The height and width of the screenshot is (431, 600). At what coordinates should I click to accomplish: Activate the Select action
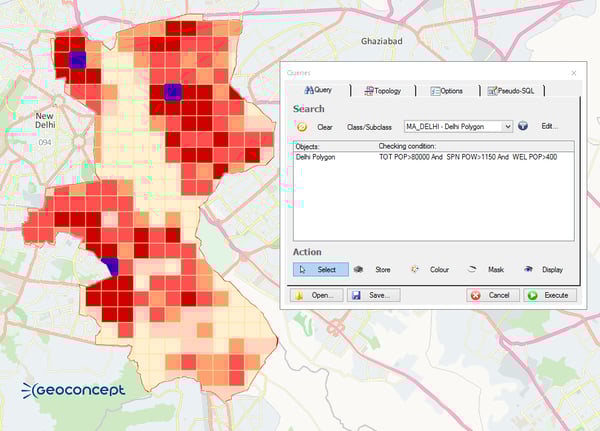320,269
